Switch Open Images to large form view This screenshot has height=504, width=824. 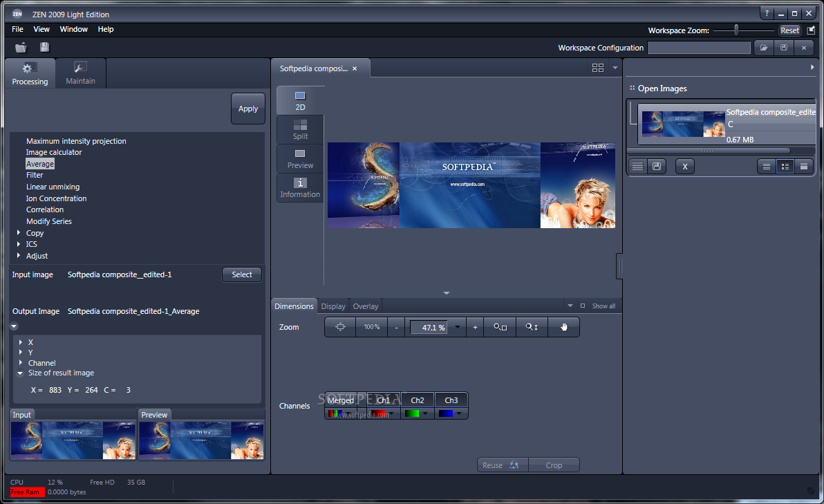click(x=803, y=167)
